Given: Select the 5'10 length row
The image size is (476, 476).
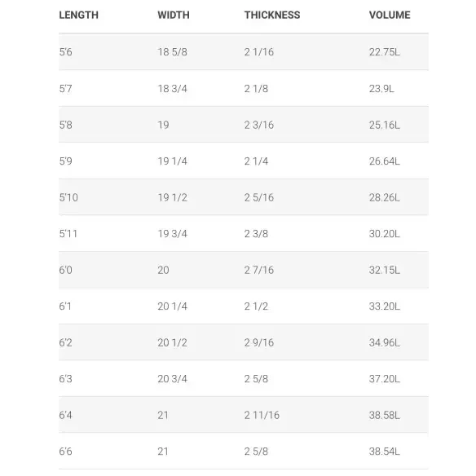Looking at the screenshot, I should tap(244, 197).
